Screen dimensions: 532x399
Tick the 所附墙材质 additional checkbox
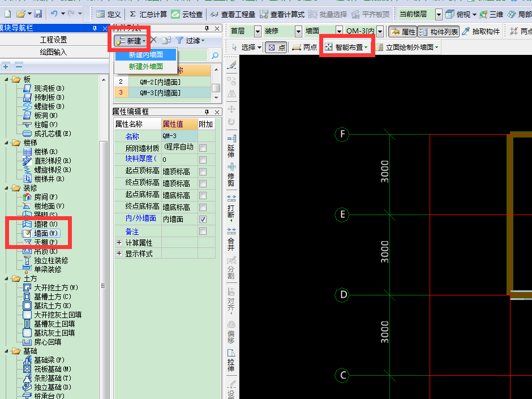pyautogui.click(x=203, y=148)
